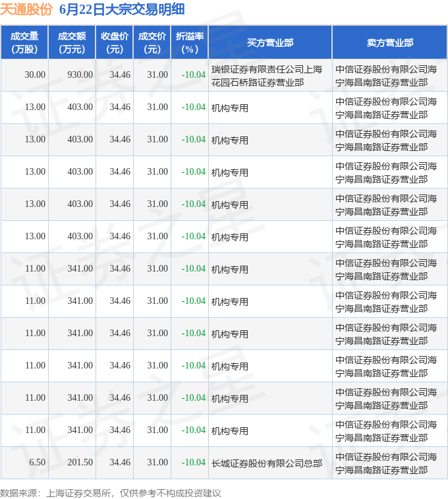Select the 成交量(万股) column header
This screenshot has width=448, height=499.
[x=24, y=43]
